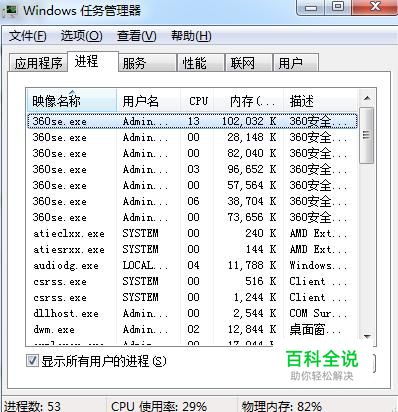The height and width of the screenshot is (412, 398).
Task: Click the Task Manager title bar icon
Action: pyautogui.click(x=10, y=10)
